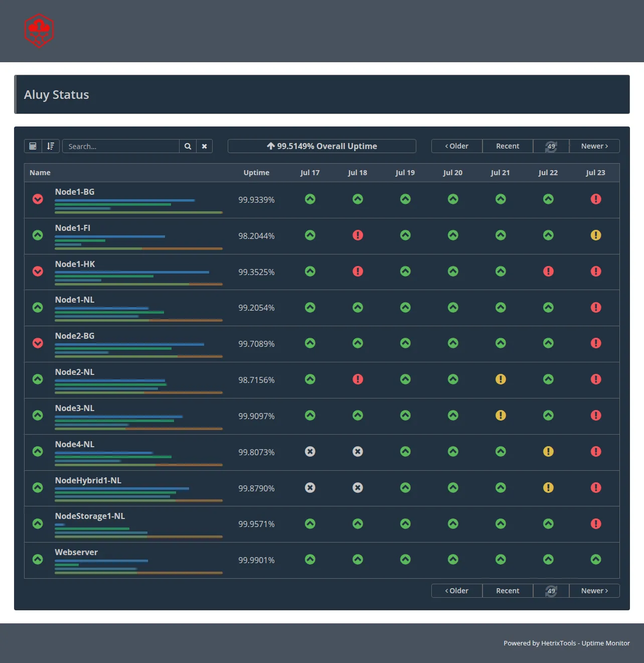Screen dimensions: 644x663
Task: Click Webserver Jul 23 green up icon
Action: (596, 559)
